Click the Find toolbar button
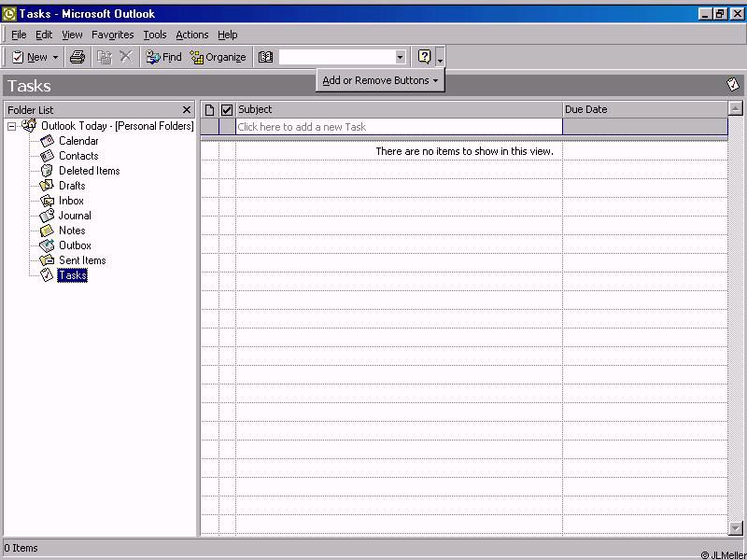Screen dimensions: 747x560 point(164,57)
